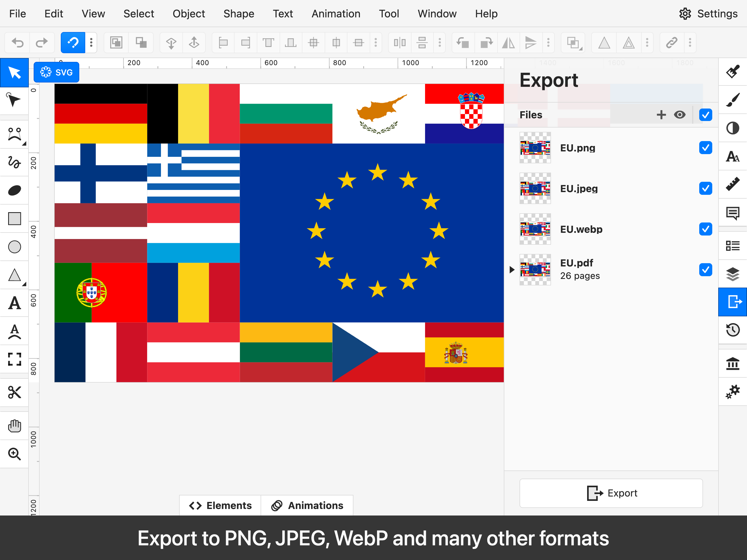Image resolution: width=747 pixels, height=560 pixels.
Task: Toggle the Files select-all checkbox
Action: point(705,115)
